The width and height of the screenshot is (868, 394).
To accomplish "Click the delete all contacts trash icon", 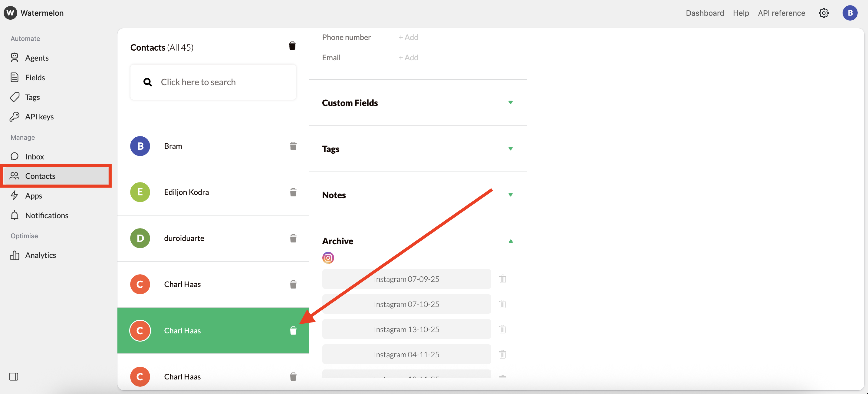I will (292, 46).
